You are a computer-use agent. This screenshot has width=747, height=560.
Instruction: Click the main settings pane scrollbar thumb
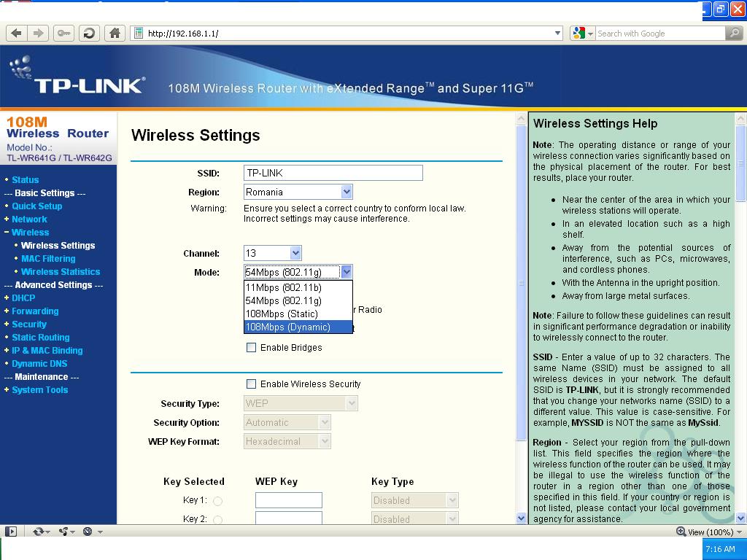pyautogui.click(x=521, y=283)
